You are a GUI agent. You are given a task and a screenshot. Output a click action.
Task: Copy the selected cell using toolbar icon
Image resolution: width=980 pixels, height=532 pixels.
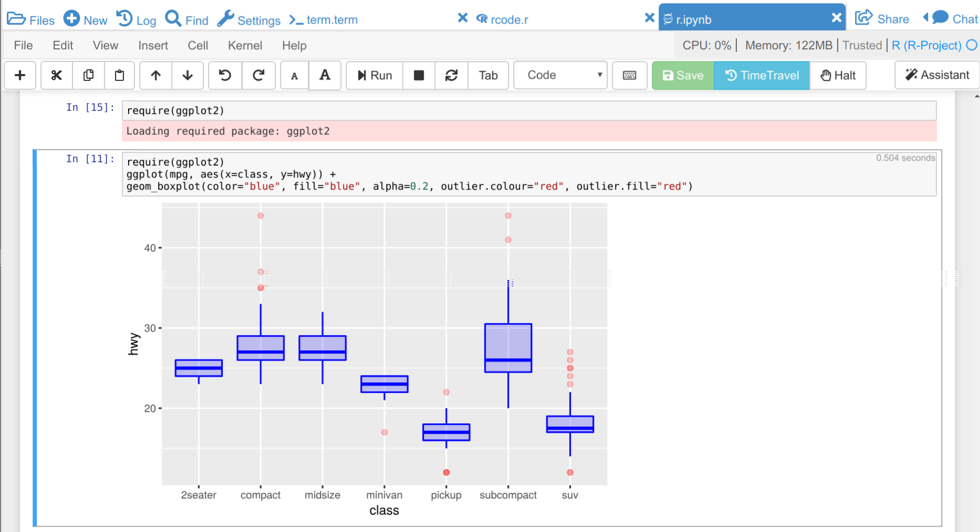point(88,75)
